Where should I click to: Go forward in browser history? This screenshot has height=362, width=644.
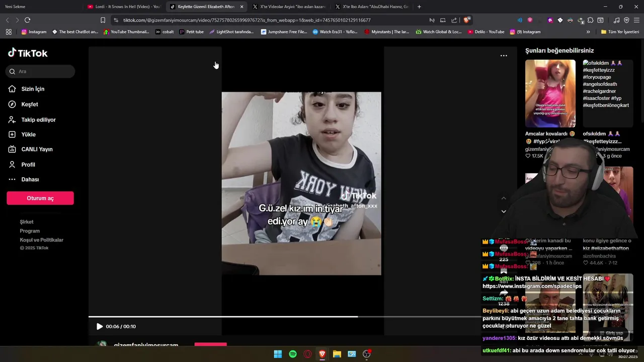17,20
